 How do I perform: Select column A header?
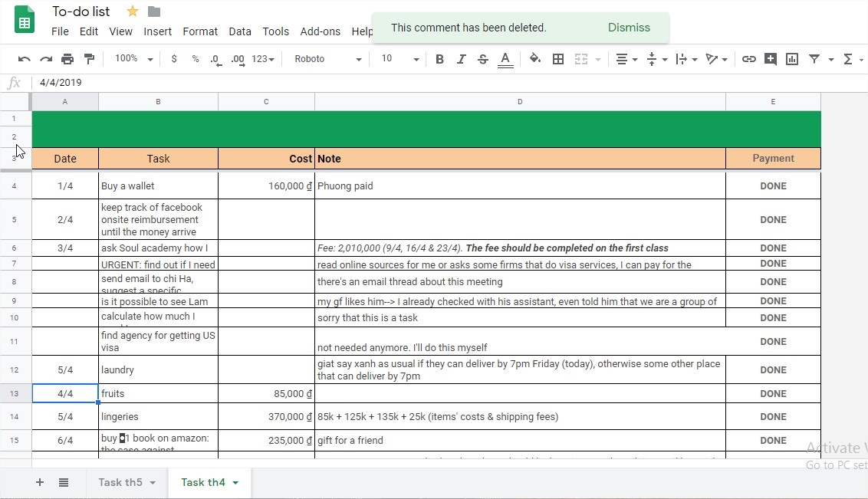[64, 102]
